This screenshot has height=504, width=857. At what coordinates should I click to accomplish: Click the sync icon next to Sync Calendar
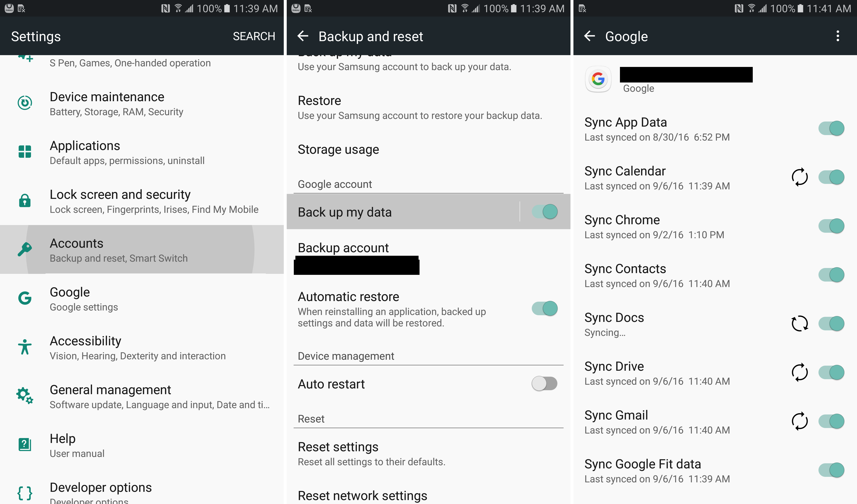click(799, 177)
